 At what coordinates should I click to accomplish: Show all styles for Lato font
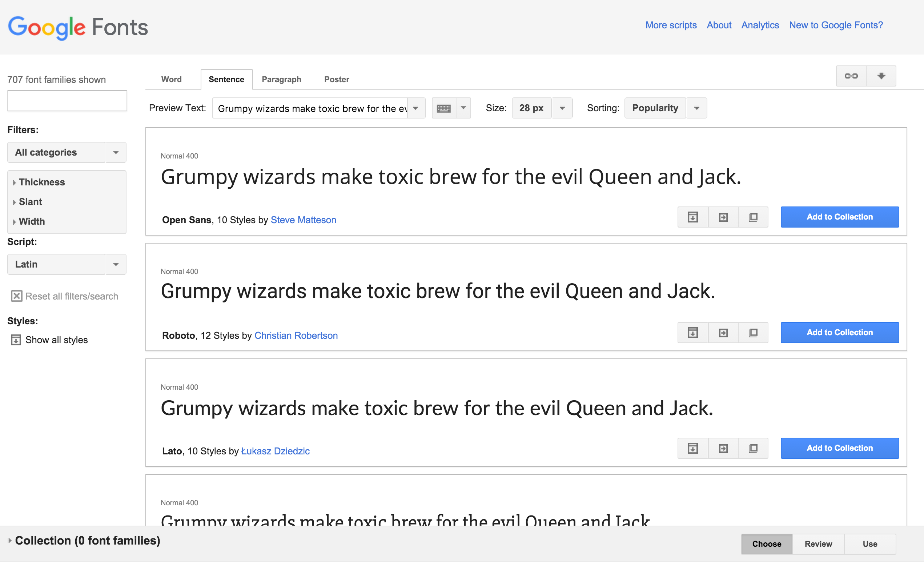(692, 448)
